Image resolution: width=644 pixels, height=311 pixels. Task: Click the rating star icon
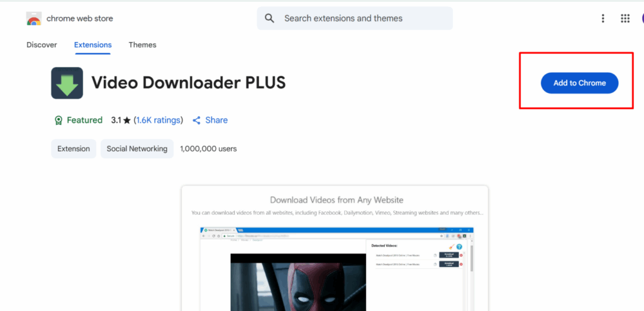point(126,120)
